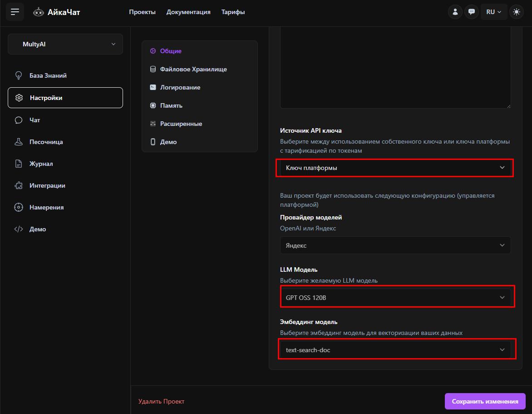Open the chat bubble icon in header
This screenshot has width=532, height=414.
point(472,12)
